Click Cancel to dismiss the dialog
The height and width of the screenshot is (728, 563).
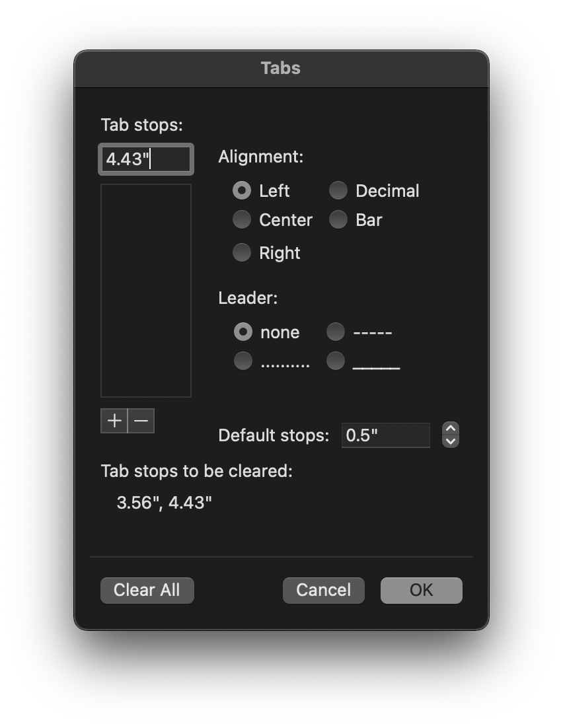323,590
